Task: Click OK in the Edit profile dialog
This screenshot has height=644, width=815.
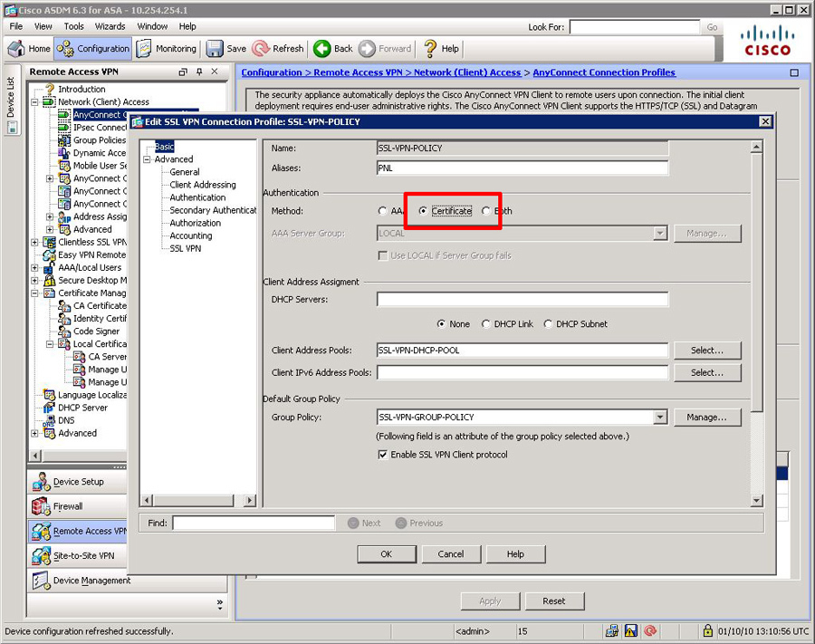Action: tap(387, 554)
